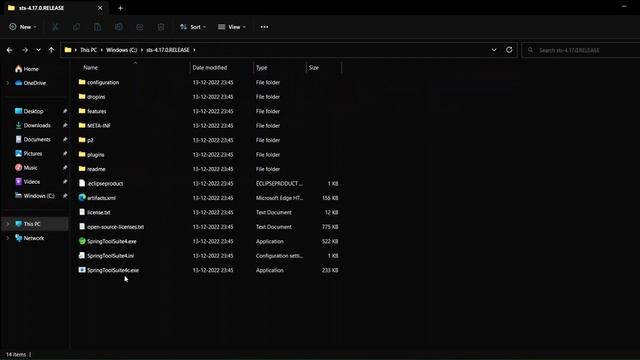Expand the Network tree node
640x360 pixels.
pos(7,238)
